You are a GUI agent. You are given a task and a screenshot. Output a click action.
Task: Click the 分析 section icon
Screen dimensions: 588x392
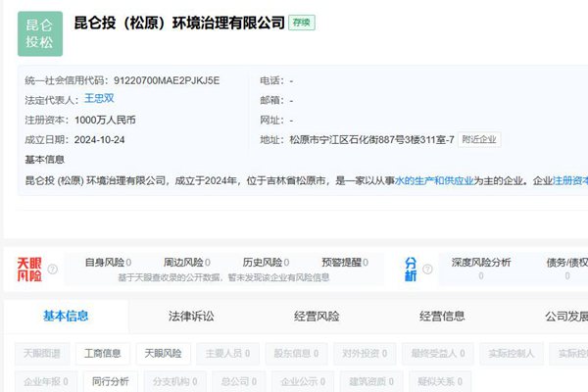[x=411, y=269]
